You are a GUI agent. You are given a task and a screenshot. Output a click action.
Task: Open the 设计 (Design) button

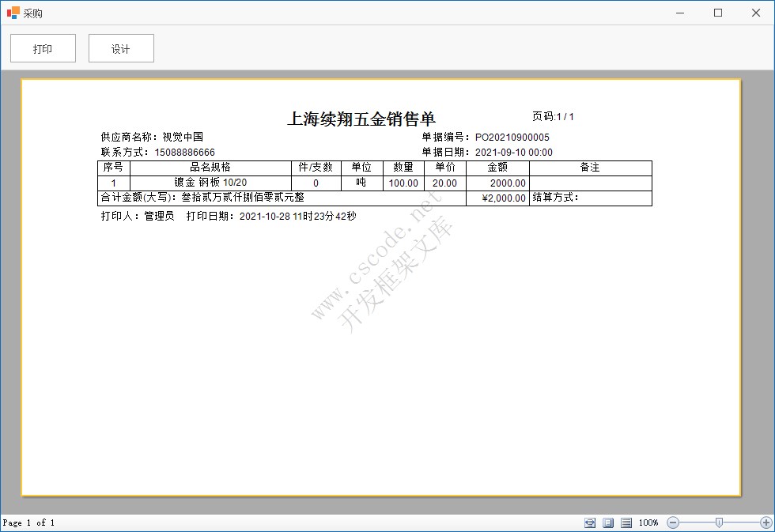(x=121, y=48)
